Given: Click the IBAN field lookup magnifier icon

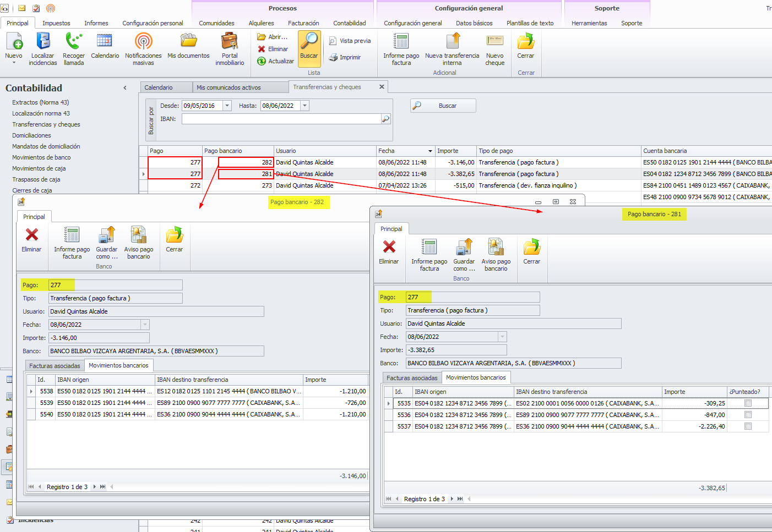Looking at the screenshot, I should point(386,119).
